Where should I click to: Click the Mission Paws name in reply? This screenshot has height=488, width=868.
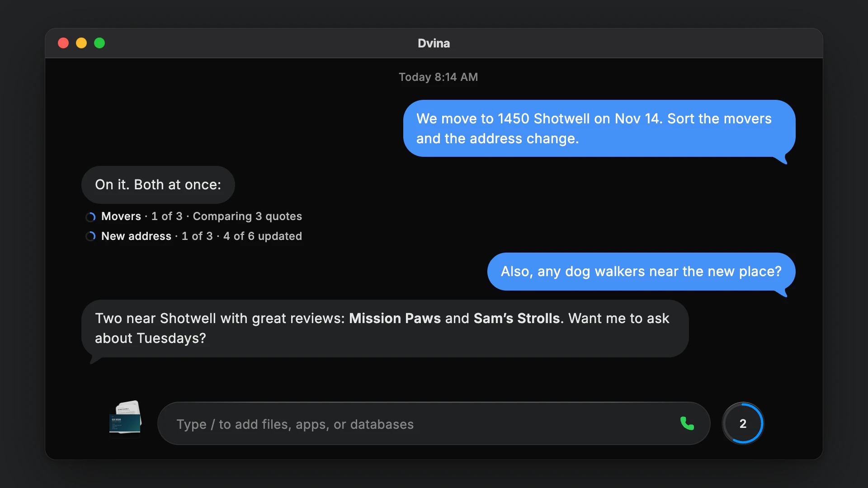395,319
